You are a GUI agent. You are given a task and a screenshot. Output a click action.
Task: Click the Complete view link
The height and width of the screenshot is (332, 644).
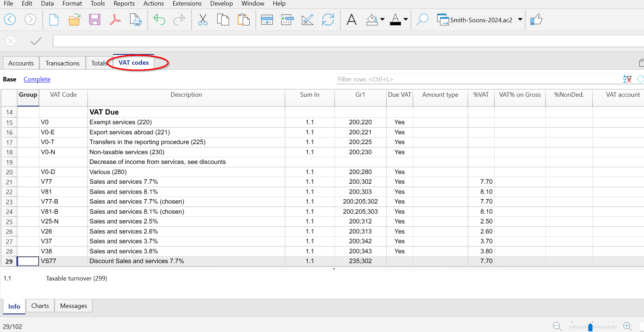coord(37,79)
